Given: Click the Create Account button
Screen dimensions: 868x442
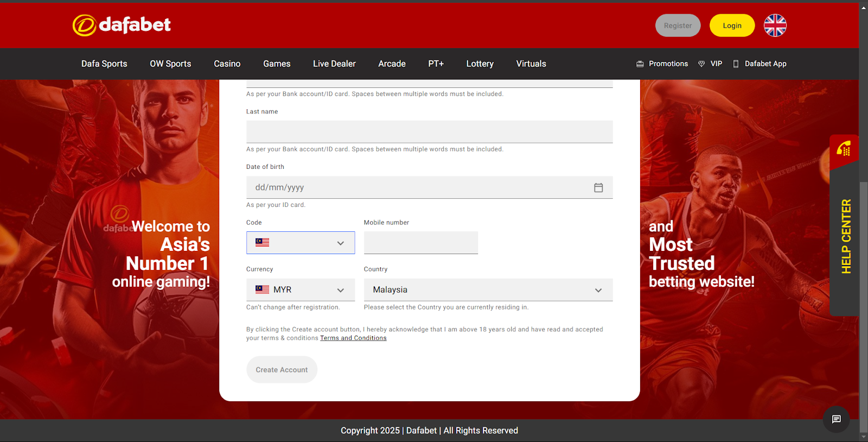Looking at the screenshot, I should [282, 370].
